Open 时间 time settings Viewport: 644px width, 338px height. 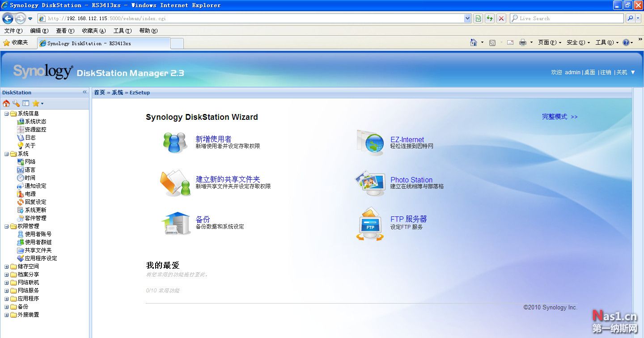point(30,178)
